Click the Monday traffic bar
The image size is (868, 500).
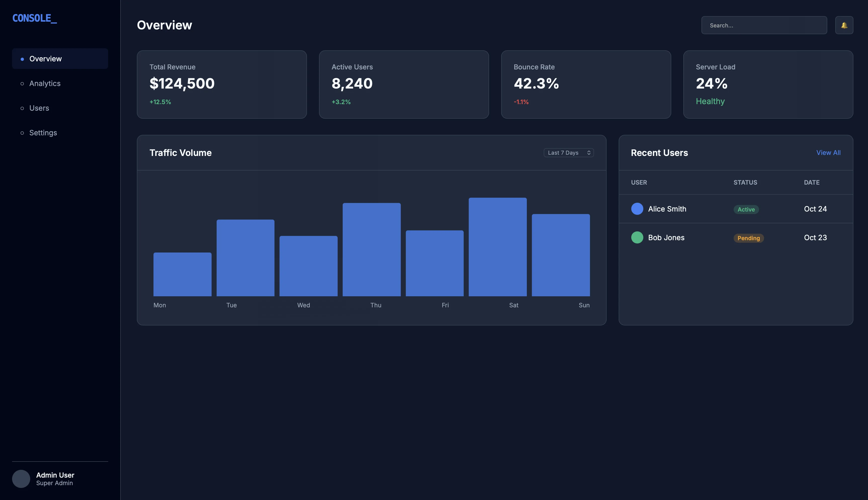(182, 274)
